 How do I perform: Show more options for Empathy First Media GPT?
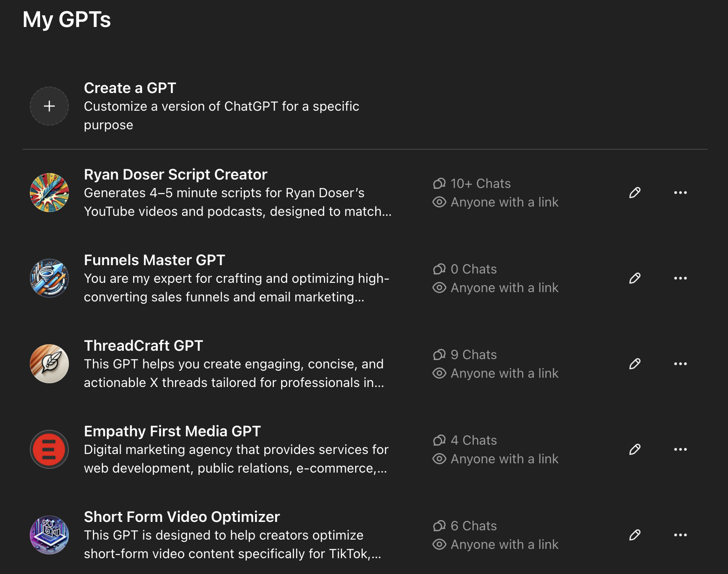[x=681, y=449]
